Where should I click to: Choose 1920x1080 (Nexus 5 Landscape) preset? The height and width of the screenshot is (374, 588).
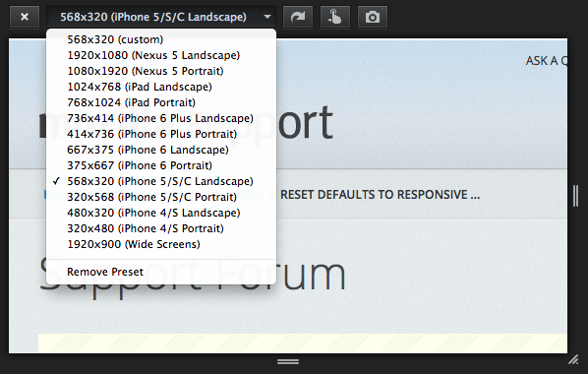tap(161, 55)
